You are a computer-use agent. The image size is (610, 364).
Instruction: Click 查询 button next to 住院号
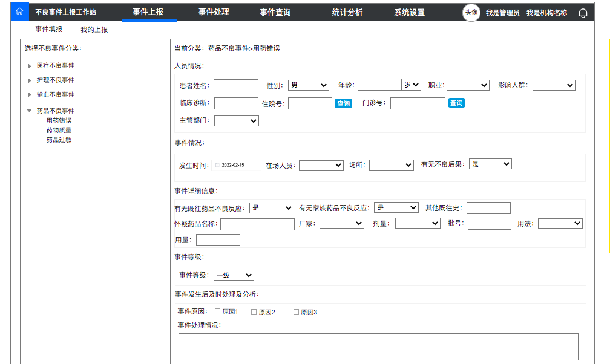(344, 103)
